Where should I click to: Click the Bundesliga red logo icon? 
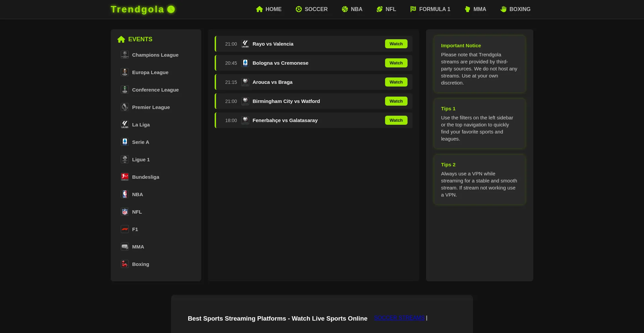click(x=125, y=177)
